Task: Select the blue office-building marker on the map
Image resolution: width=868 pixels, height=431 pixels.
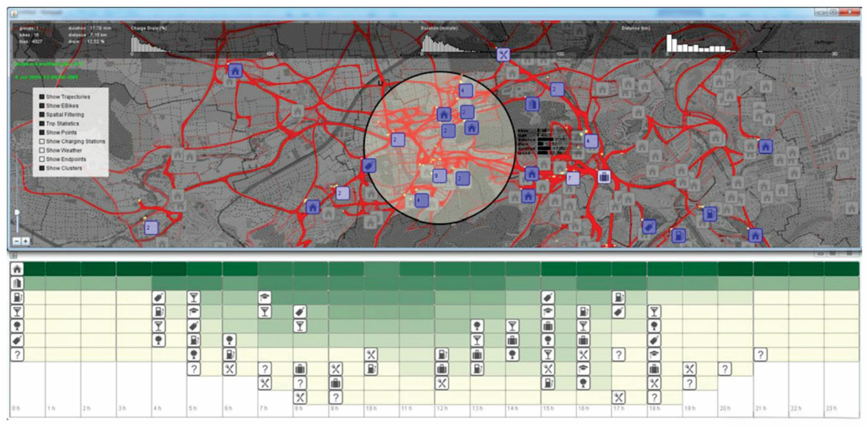Action: [x=532, y=104]
